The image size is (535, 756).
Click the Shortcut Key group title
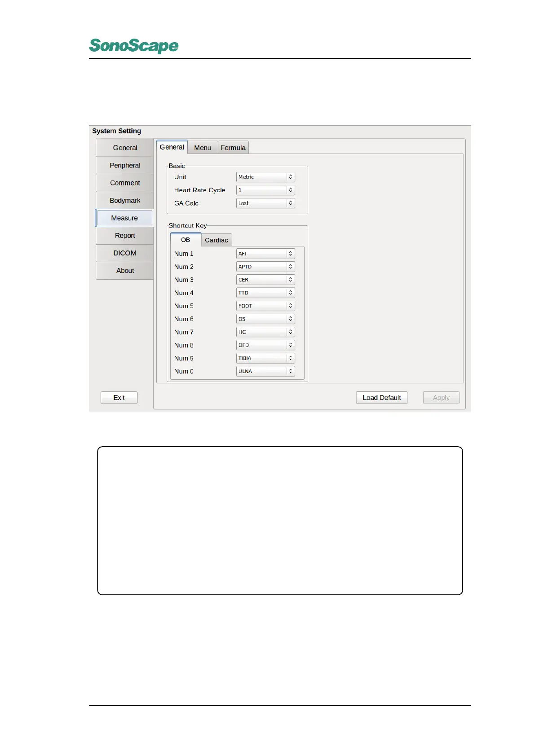pos(188,225)
